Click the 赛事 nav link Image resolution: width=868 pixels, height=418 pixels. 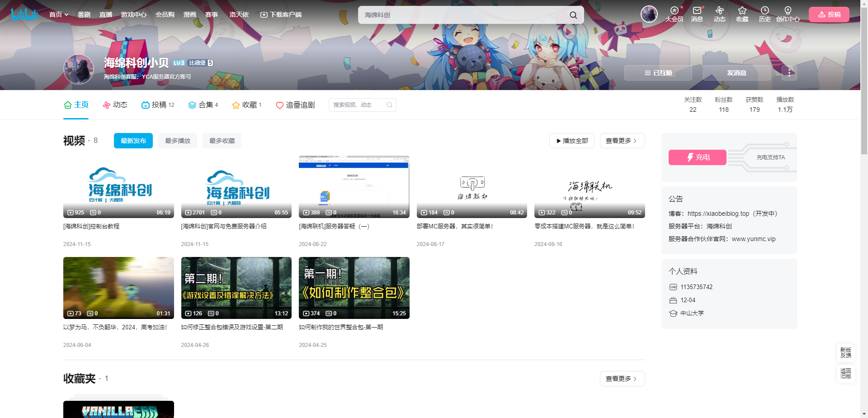[x=212, y=14]
